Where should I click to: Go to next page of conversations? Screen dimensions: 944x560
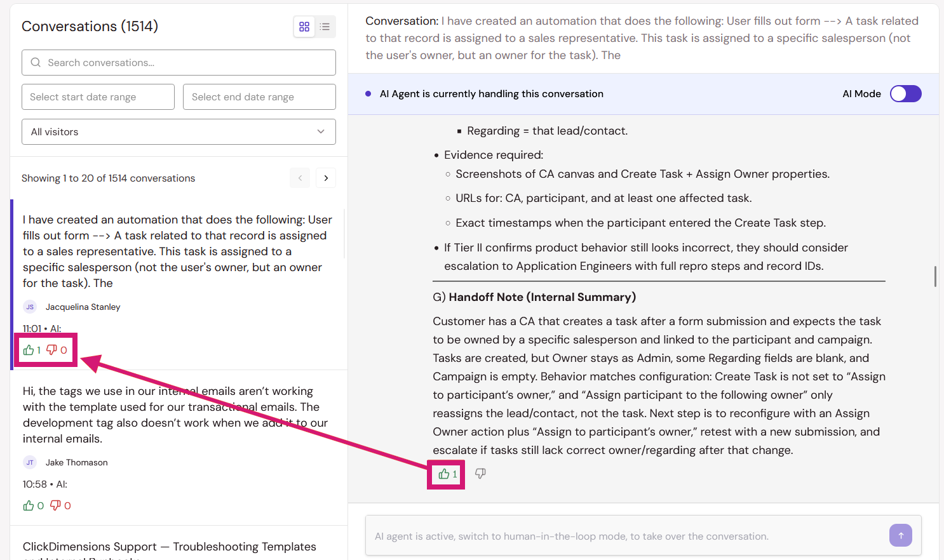pos(326,178)
